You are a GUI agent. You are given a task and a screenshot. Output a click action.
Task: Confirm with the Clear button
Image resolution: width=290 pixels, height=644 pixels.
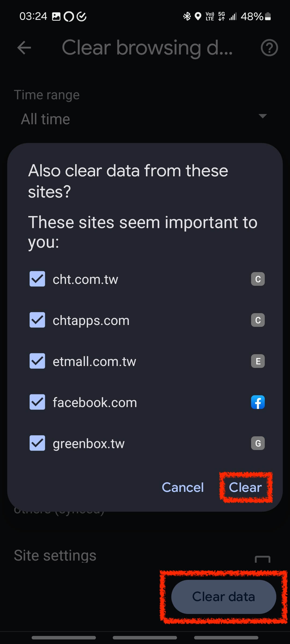click(245, 487)
